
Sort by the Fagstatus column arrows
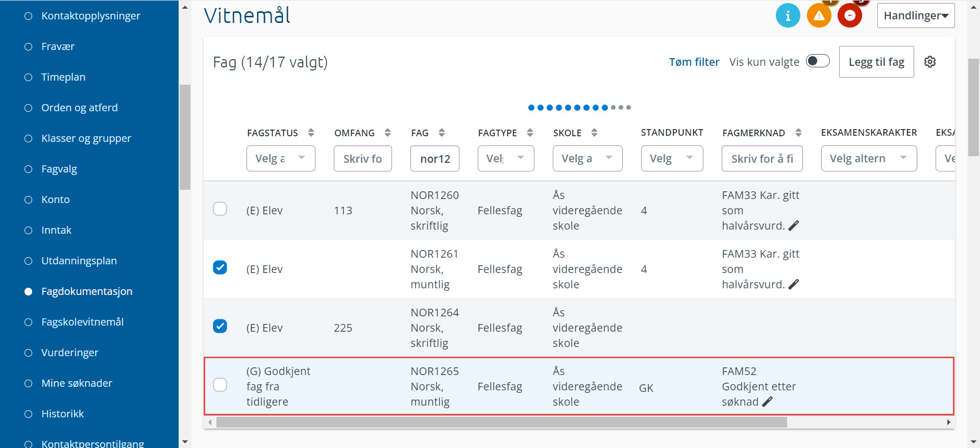pos(311,133)
